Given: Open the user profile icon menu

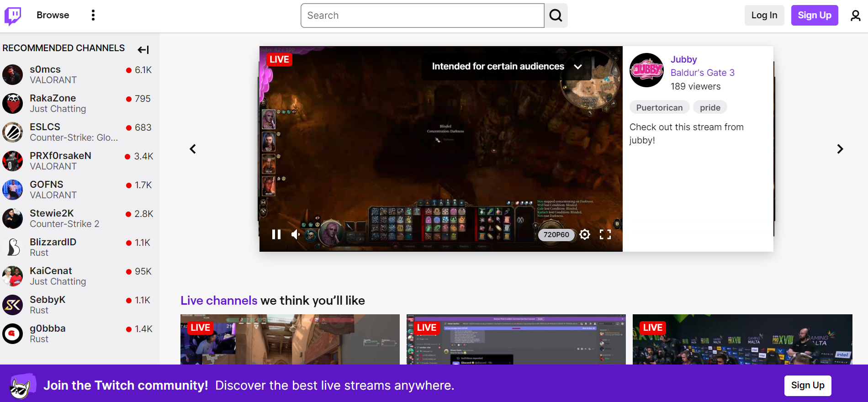Looking at the screenshot, I should (x=855, y=16).
